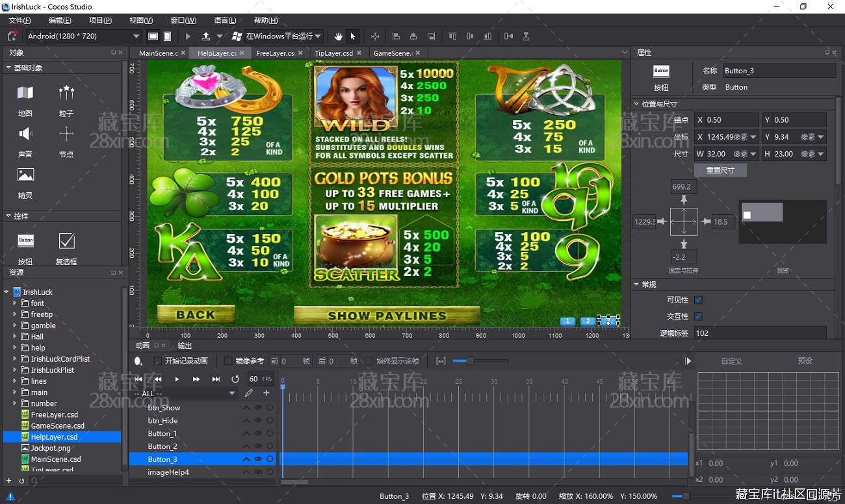Add a new resource with plus icon
Viewport: 845px width, 504px height.
click(8, 481)
